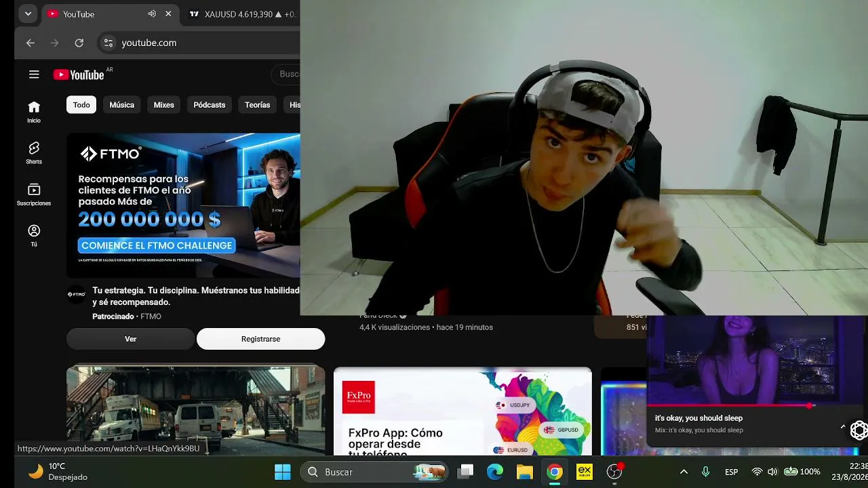Screen dimensions: 868x488
Task: View site information for youtube.com
Action: pyautogui.click(x=108, y=43)
